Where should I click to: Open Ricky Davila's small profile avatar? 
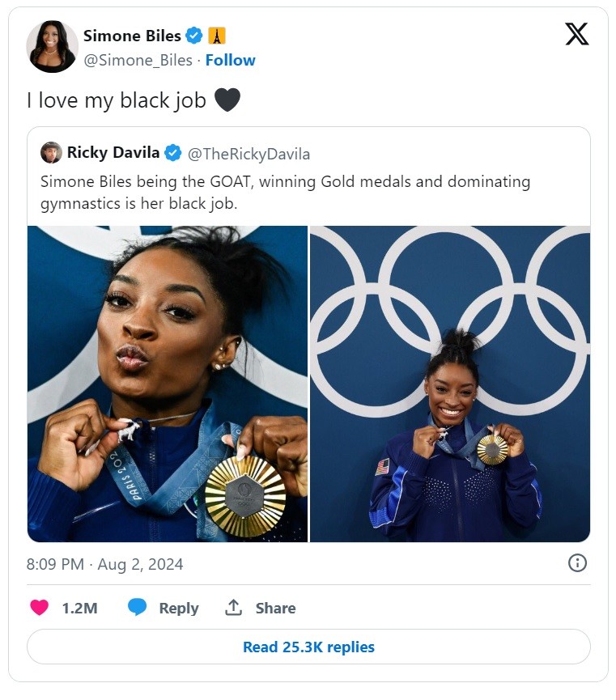point(51,153)
